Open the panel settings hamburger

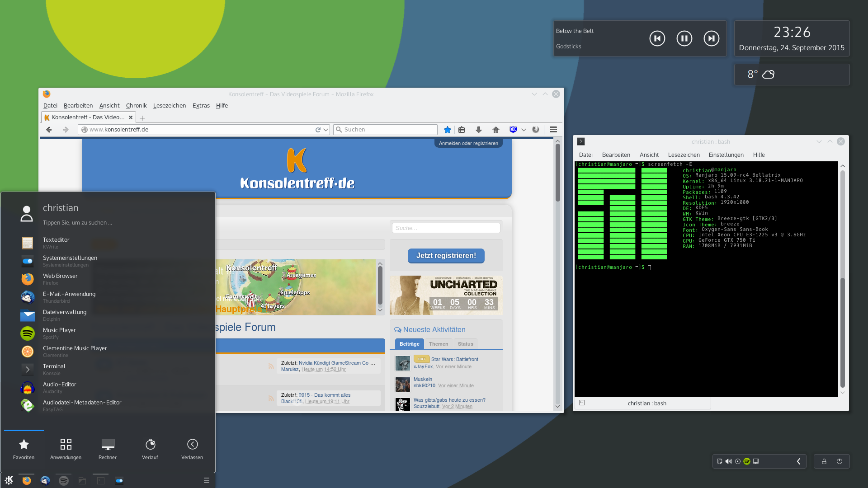click(207, 480)
